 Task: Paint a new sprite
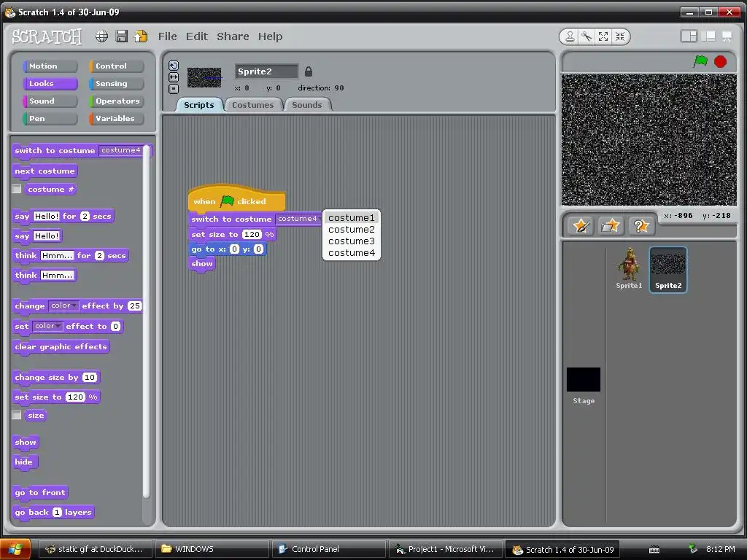click(581, 225)
